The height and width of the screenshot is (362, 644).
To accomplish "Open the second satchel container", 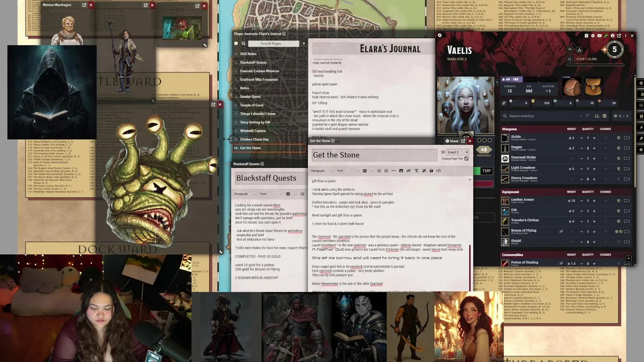I will click(593, 86).
